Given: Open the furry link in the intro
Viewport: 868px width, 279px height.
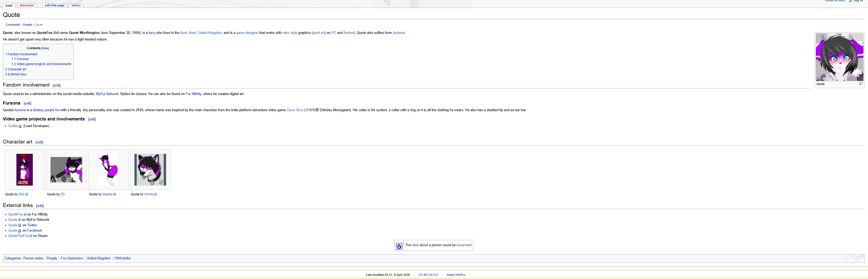Looking at the screenshot, I should [x=152, y=33].
